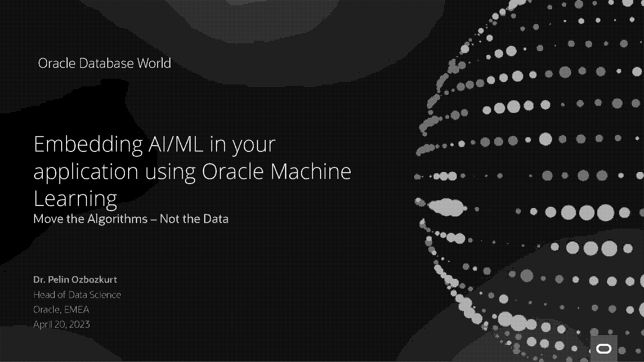Click 'Oracle, EMEA' organization label
Viewport: 644px width, 362px height.
pyautogui.click(x=61, y=309)
